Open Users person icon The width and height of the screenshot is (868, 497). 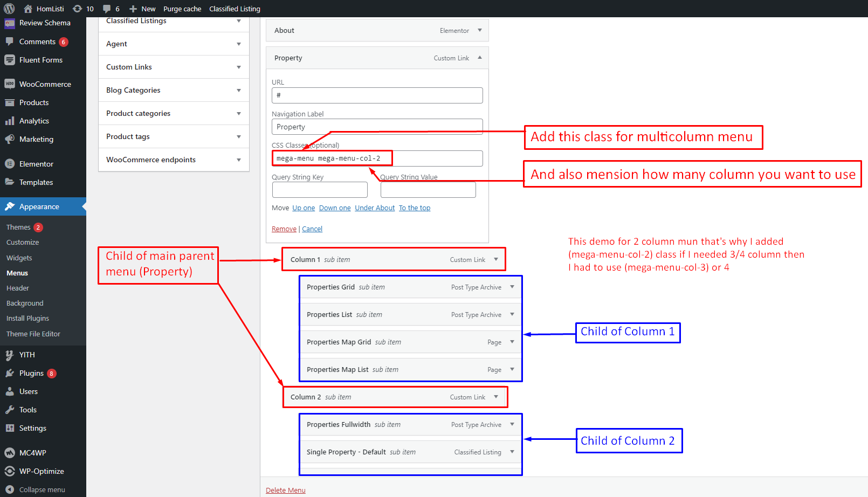(x=10, y=391)
